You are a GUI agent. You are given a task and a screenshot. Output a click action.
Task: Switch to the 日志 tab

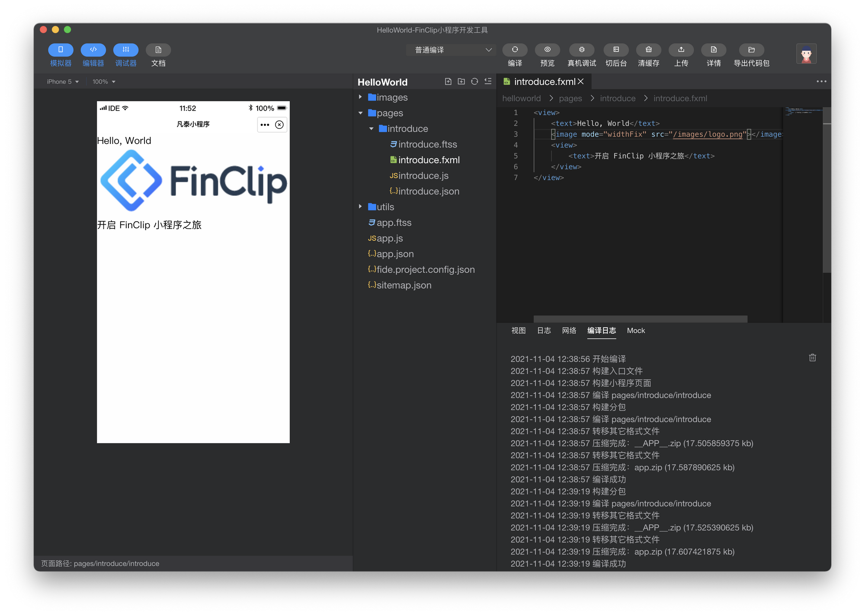coord(544,331)
